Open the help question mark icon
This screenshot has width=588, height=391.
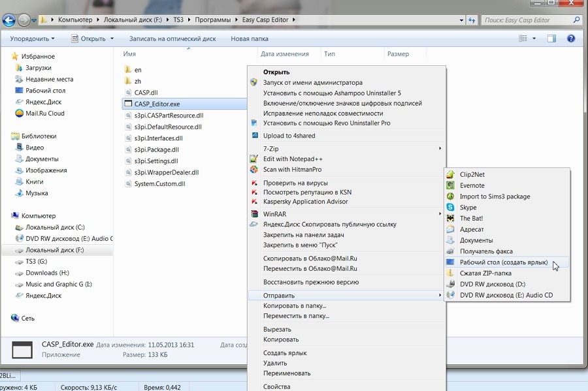pyautogui.click(x=571, y=39)
